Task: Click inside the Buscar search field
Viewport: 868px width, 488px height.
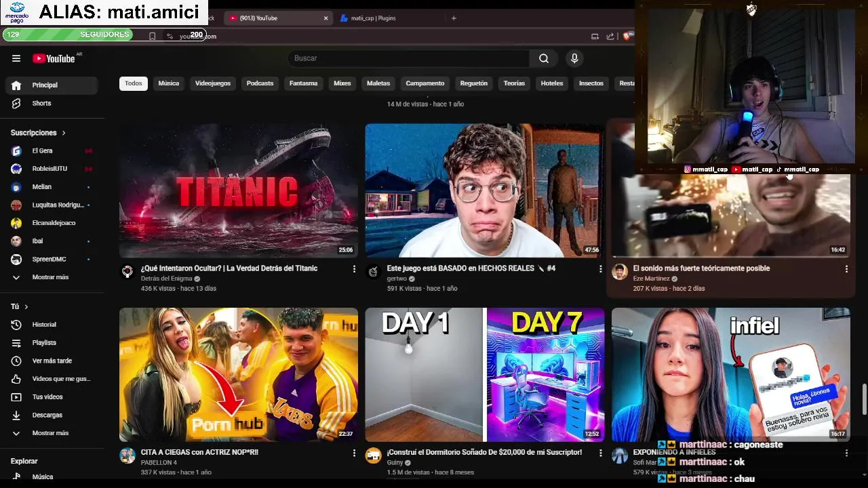Action: pos(410,58)
